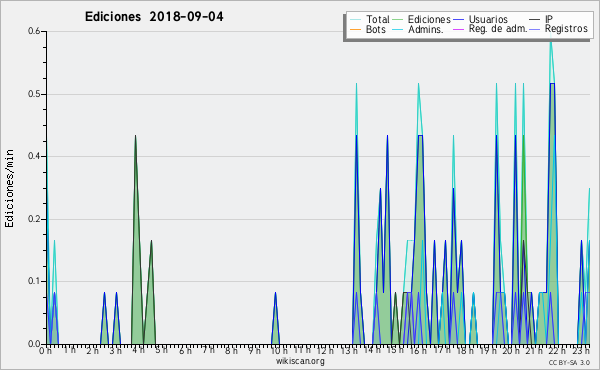Click the '13 h' x-axis label

tap(349, 350)
